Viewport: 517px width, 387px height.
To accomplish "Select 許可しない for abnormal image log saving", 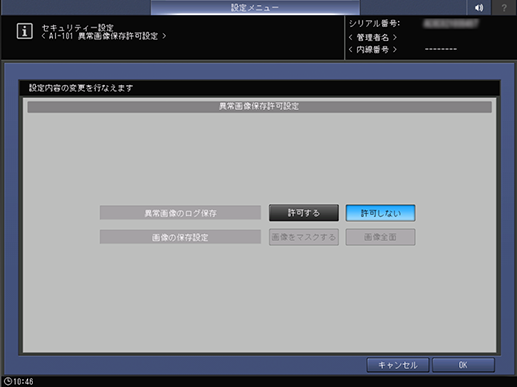I will (x=380, y=213).
